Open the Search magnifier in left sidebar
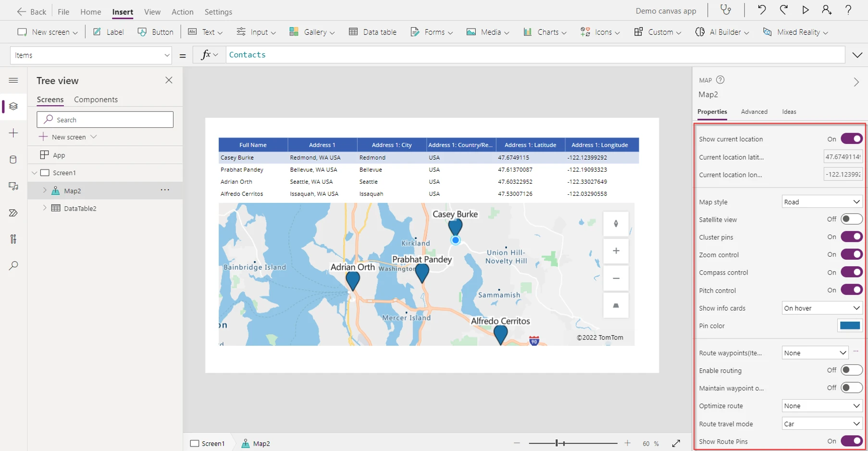The image size is (868, 451). point(13,265)
